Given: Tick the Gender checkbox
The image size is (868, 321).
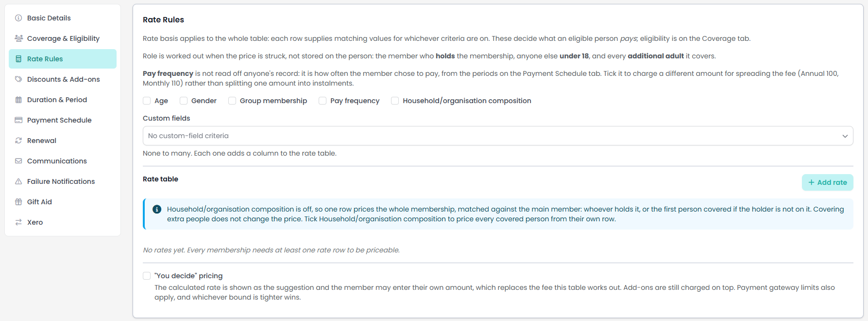Looking at the screenshot, I should coord(184,101).
